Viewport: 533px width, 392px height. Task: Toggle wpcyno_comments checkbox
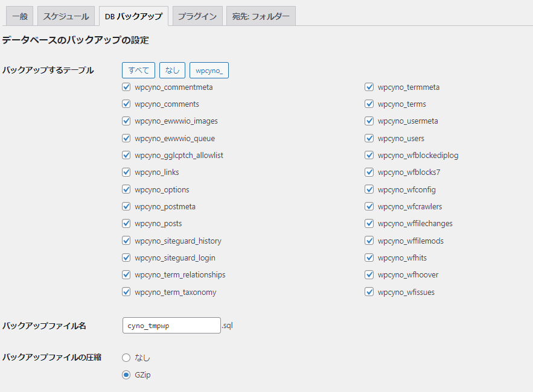click(126, 104)
